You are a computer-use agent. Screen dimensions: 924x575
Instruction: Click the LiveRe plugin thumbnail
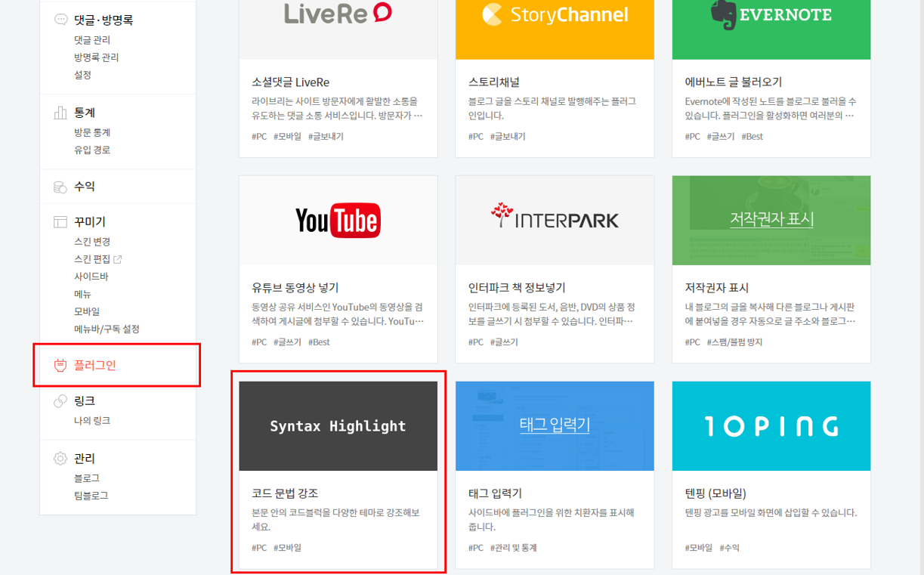(338, 29)
